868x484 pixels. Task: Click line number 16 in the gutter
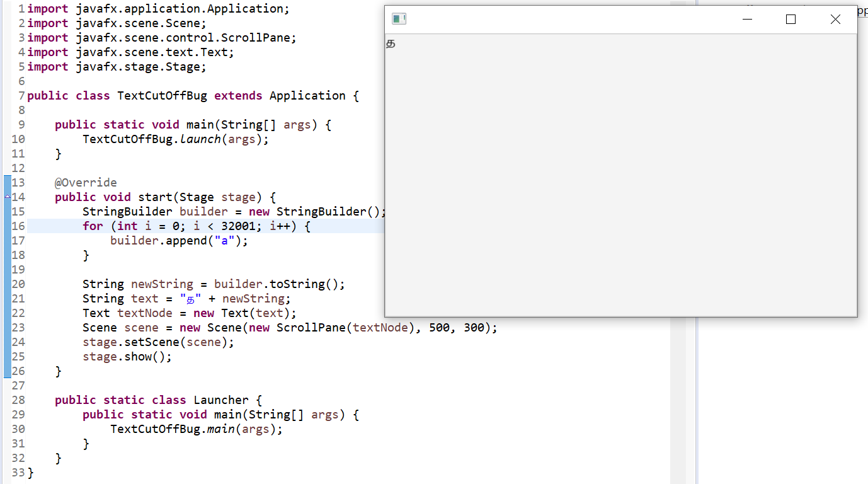point(18,226)
